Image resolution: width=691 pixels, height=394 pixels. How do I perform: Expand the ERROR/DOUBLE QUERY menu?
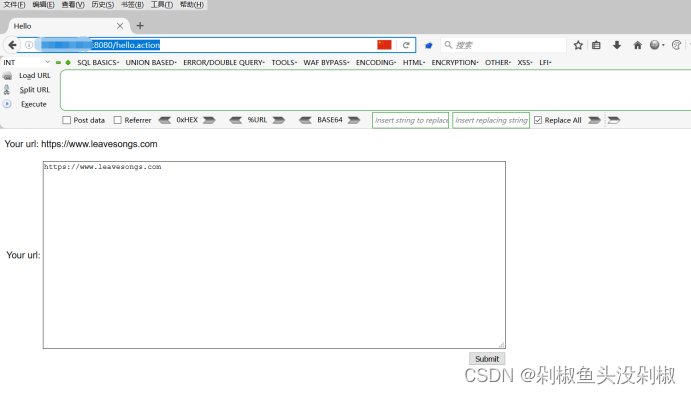tap(224, 63)
